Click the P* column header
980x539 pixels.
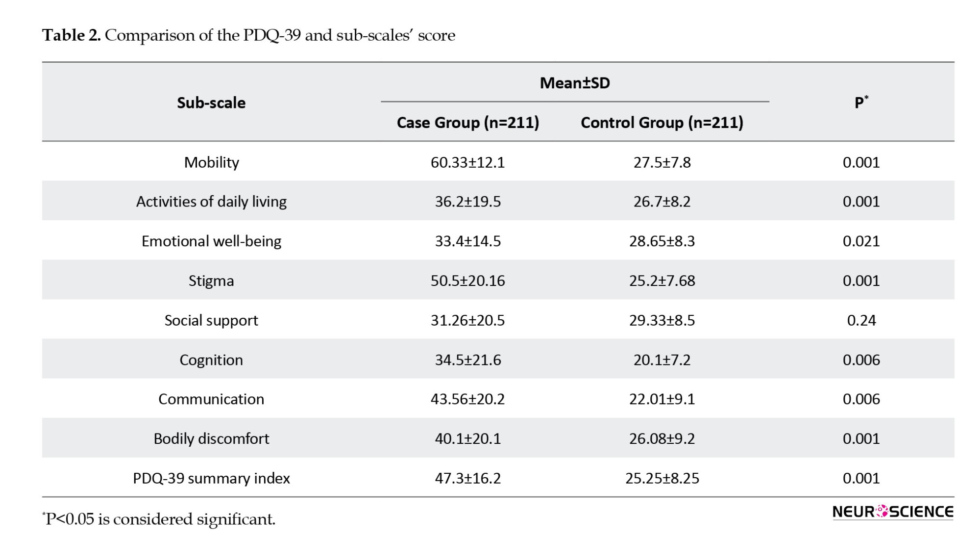(861, 103)
